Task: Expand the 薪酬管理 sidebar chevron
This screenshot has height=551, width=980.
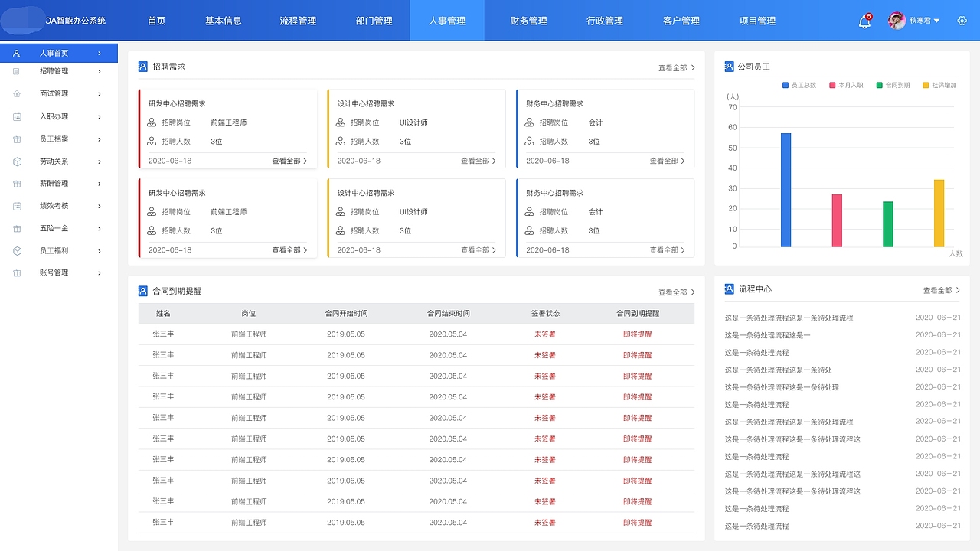Action: tap(100, 184)
